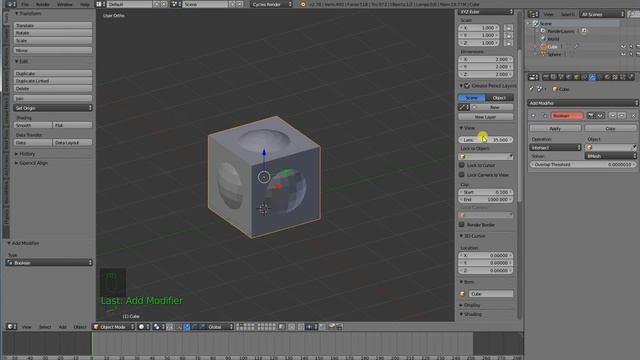This screenshot has width=640, height=360.
Task: Open the Help menu
Action: point(84,4)
